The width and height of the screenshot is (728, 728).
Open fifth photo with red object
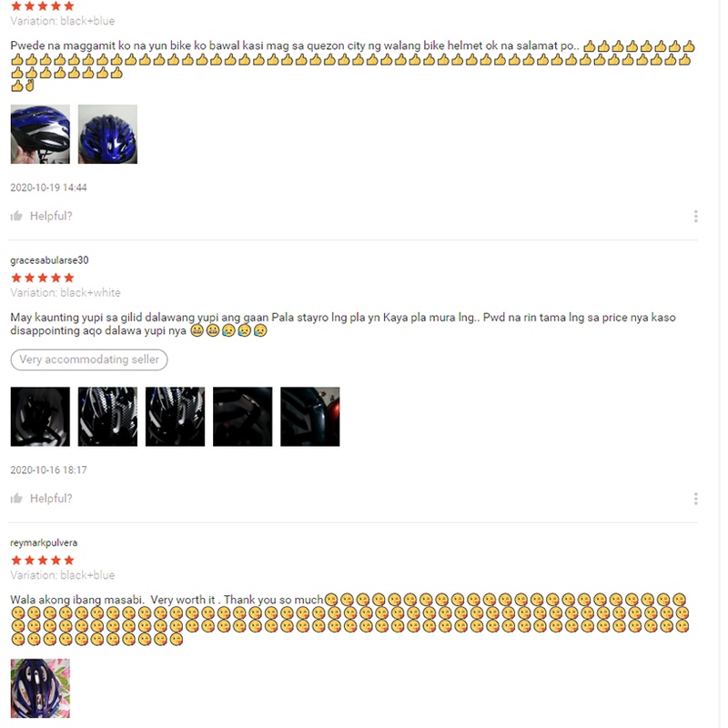pyautogui.click(x=310, y=417)
